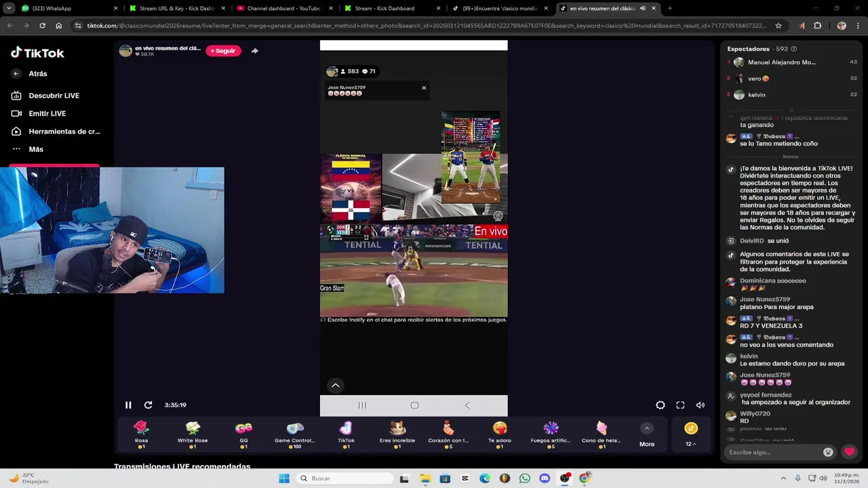Bookmark this page with star

778,26
